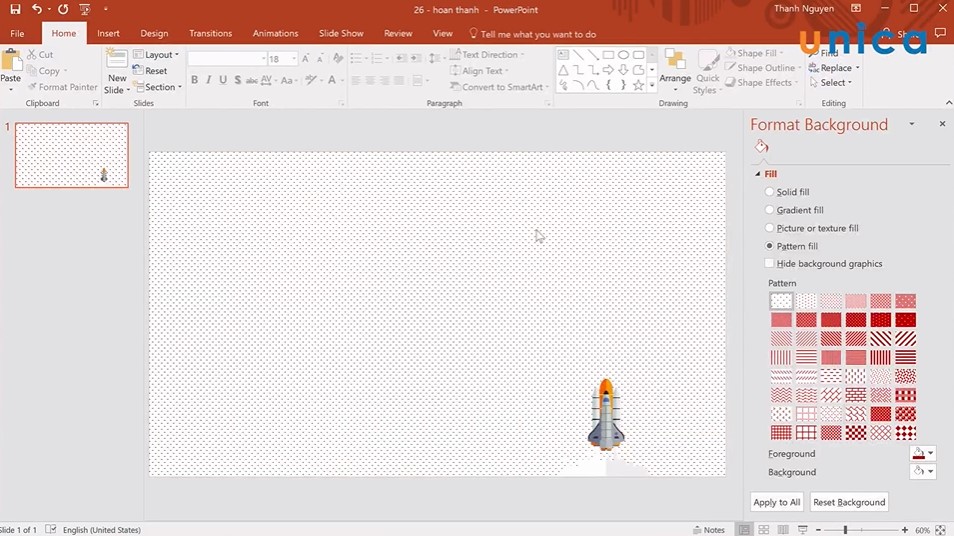The height and width of the screenshot is (536, 954).
Task: Click the New Slide icon
Action: (117, 64)
